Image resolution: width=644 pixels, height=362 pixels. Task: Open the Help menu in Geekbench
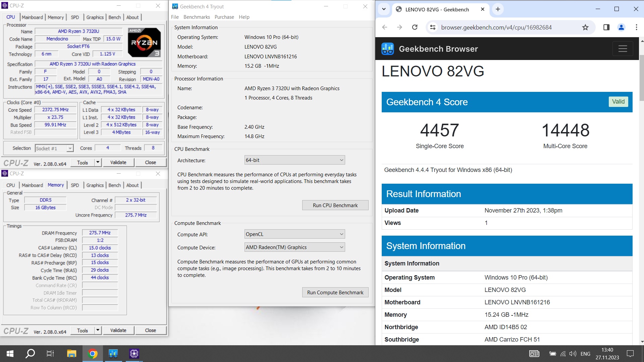click(244, 17)
